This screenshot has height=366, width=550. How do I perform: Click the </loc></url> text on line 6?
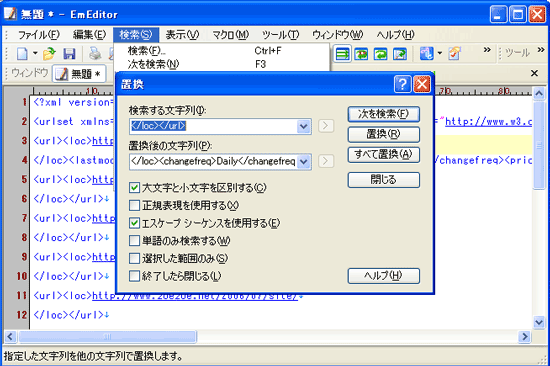coord(68,199)
